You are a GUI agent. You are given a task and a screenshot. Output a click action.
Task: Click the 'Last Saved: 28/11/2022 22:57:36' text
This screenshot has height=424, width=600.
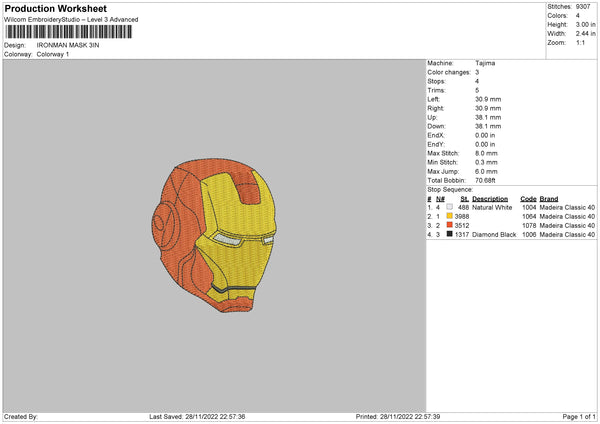197,417
